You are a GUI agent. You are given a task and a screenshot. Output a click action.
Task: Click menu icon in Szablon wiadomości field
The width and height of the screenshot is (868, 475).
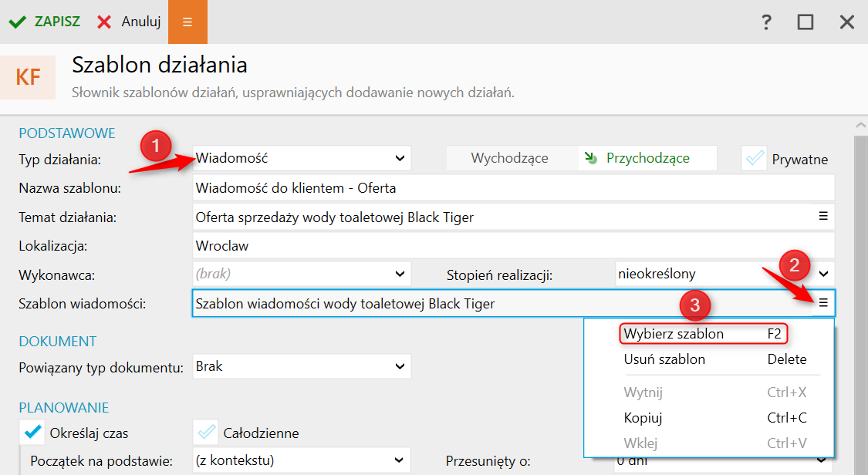823,303
